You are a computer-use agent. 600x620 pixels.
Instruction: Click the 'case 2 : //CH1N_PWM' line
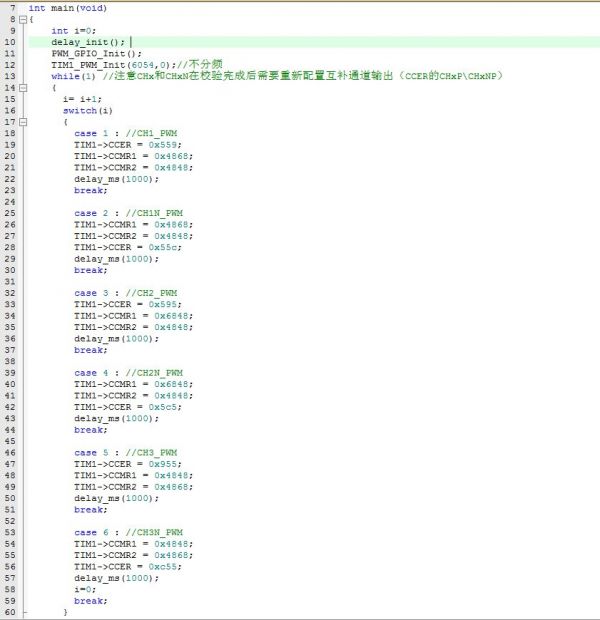click(128, 213)
